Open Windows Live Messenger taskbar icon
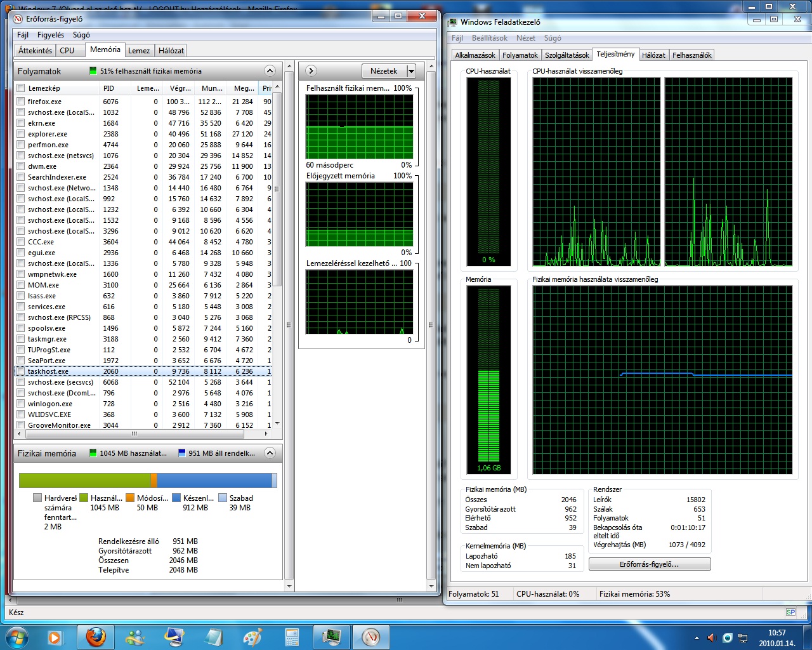This screenshot has width=812, height=650. pyautogui.click(x=135, y=637)
